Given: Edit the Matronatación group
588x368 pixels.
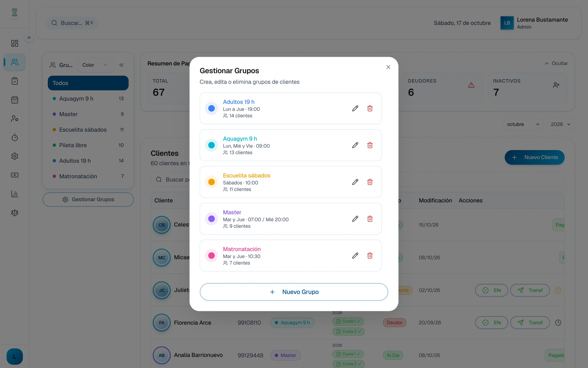Looking at the screenshot, I should pos(355,256).
